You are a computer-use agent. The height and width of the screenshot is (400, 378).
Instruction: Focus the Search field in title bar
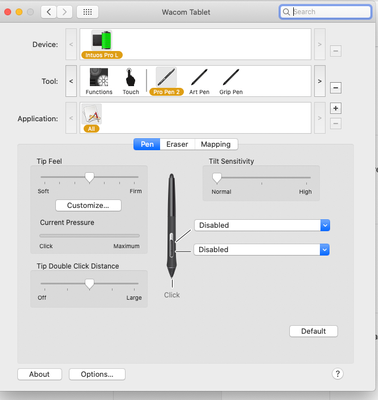point(325,12)
